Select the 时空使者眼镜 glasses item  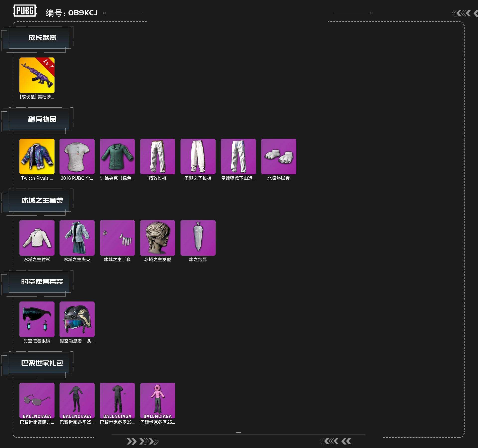(x=37, y=319)
